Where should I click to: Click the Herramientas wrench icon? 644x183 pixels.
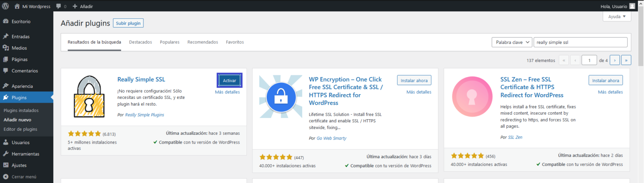[6, 154]
